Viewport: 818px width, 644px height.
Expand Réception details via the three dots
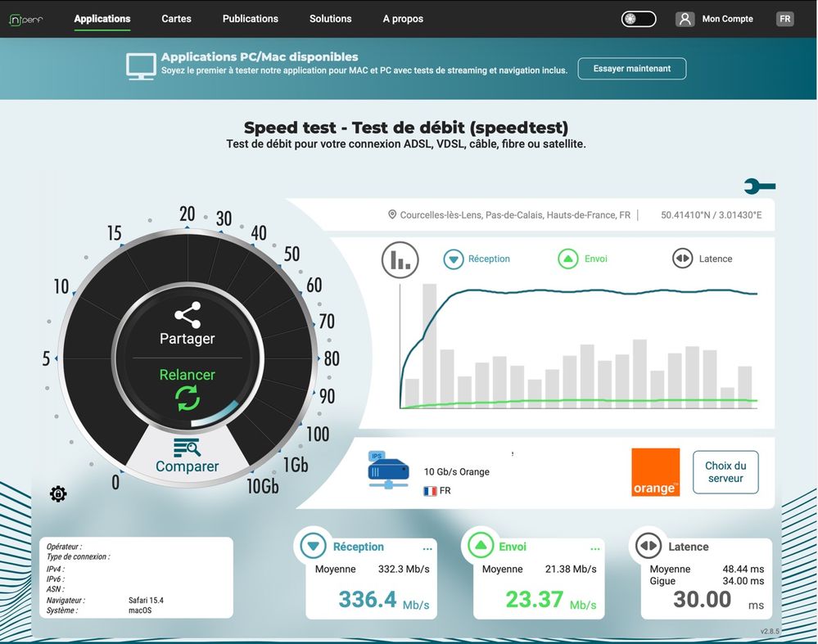point(427,548)
